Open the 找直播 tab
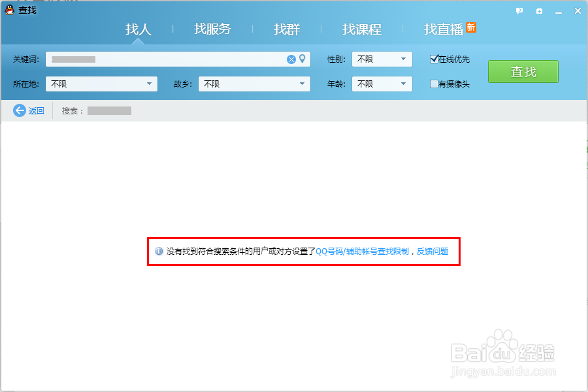Viewport: 588px width, 392px height. click(444, 29)
